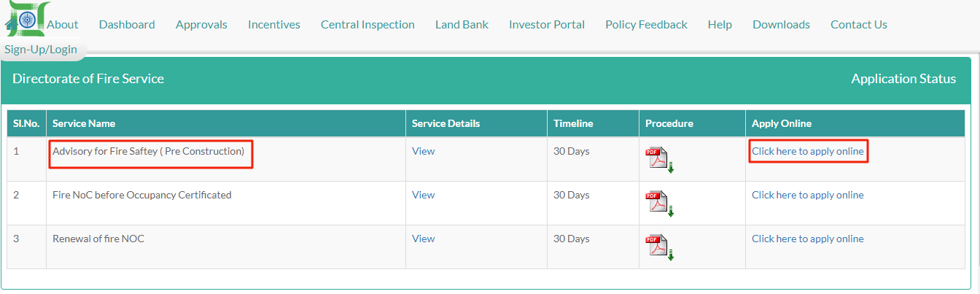Go to Approvals in navigation bar
The height and width of the screenshot is (294, 980).
[201, 25]
